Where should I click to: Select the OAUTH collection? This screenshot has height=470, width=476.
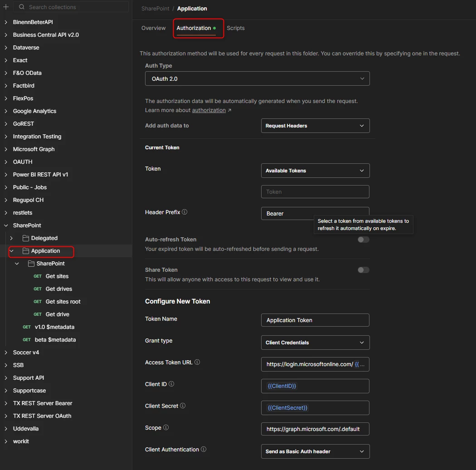click(23, 162)
